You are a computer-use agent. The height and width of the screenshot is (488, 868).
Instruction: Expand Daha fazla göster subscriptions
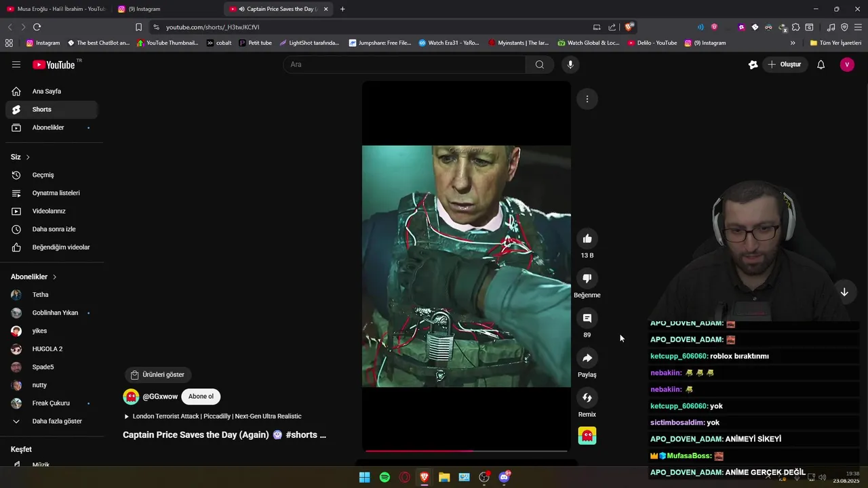pyautogui.click(x=52, y=421)
